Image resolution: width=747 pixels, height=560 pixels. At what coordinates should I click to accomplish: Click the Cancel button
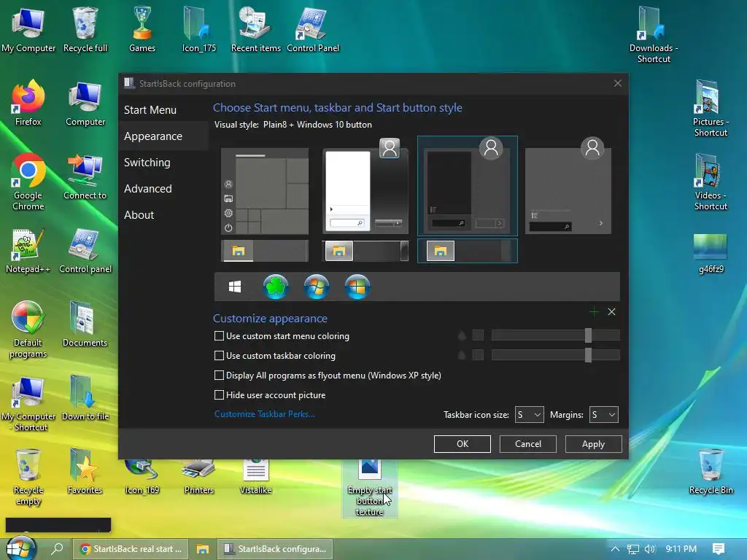click(528, 444)
